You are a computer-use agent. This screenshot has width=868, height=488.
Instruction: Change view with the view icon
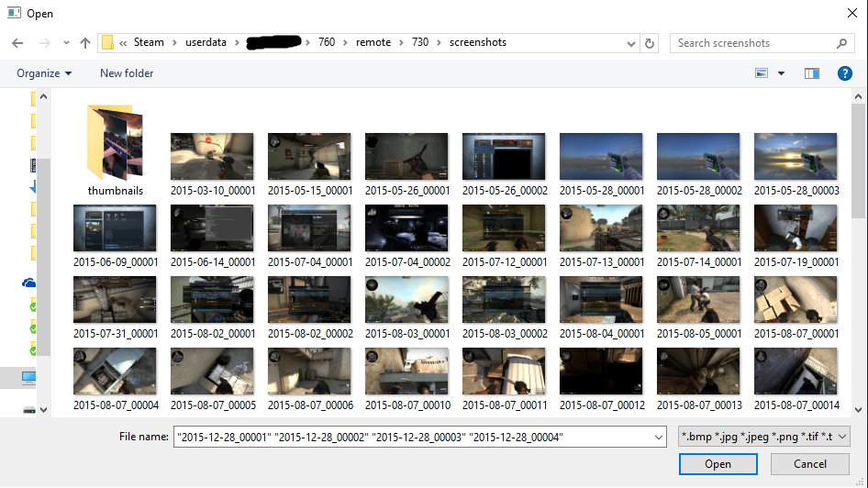coord(762,73)
